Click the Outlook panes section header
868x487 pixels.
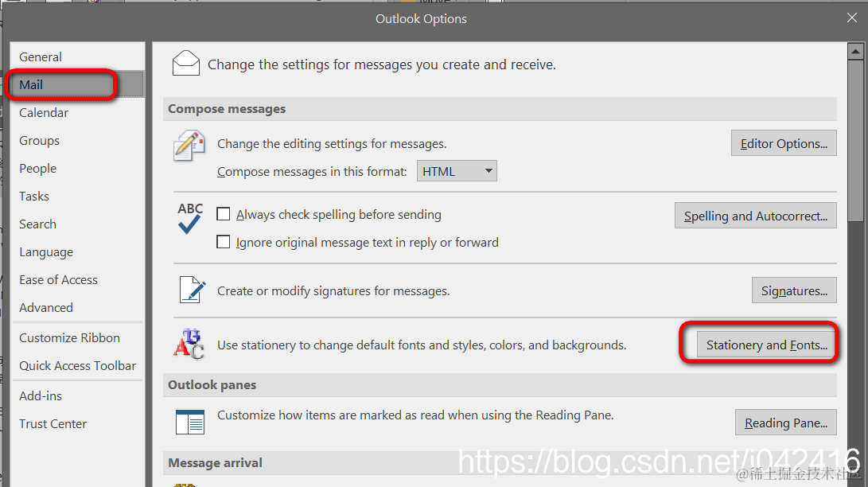tap(500, 384)
